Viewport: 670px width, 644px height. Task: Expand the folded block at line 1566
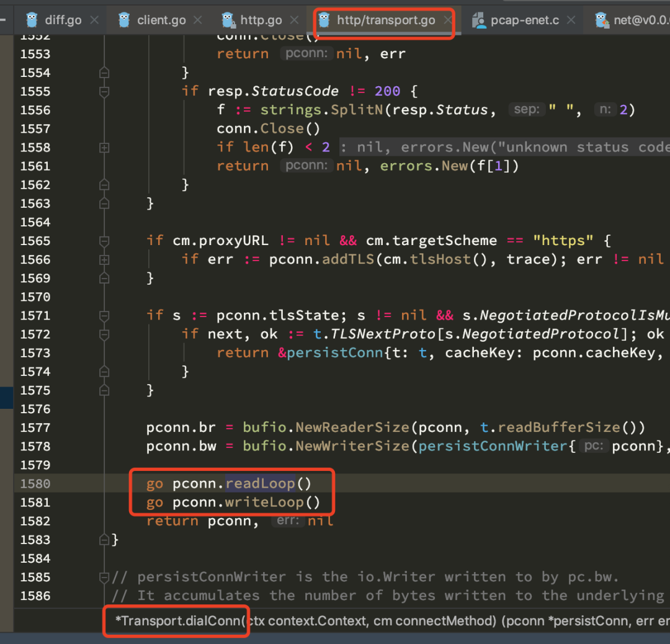(104, 260)
